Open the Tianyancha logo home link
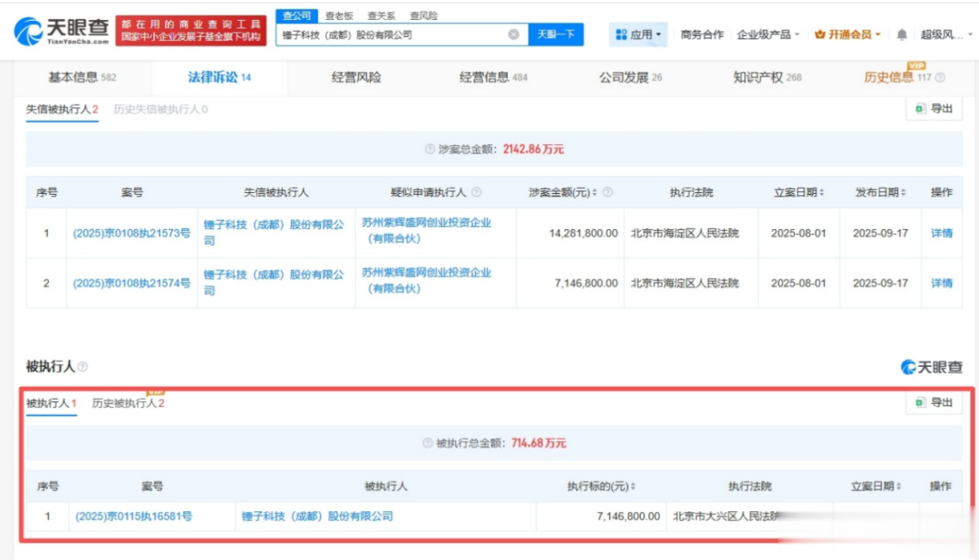 coord(62,31)
